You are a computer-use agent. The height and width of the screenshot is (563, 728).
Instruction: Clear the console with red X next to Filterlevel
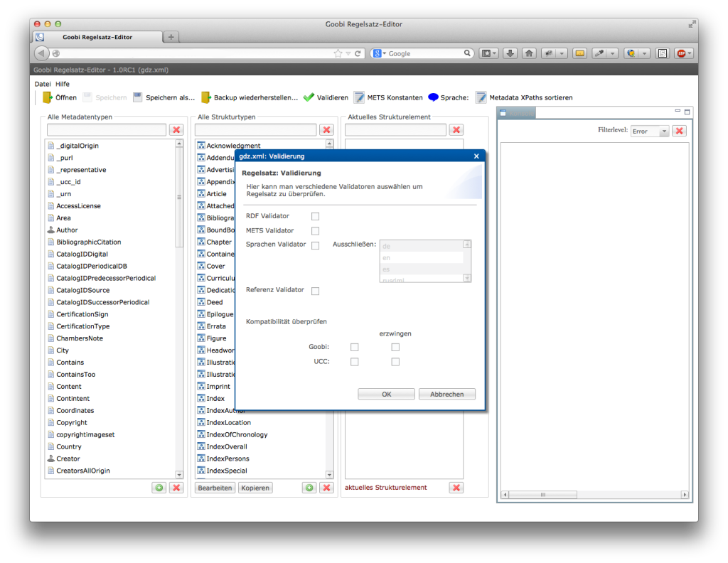tap(679, 131)
